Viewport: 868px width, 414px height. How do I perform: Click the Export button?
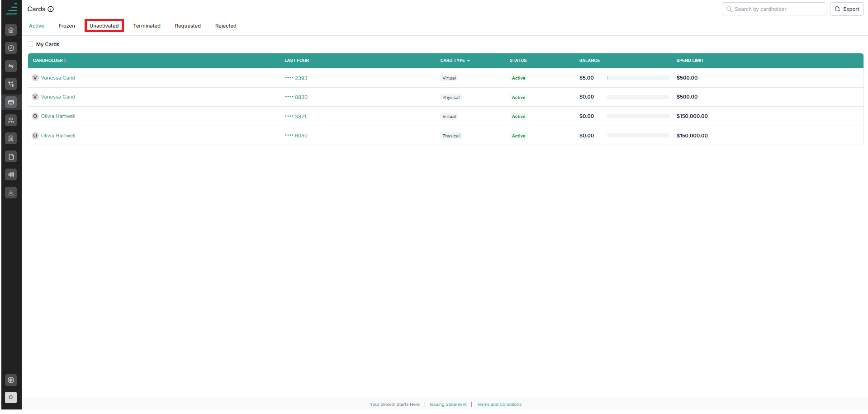click(x=847, y=9)
